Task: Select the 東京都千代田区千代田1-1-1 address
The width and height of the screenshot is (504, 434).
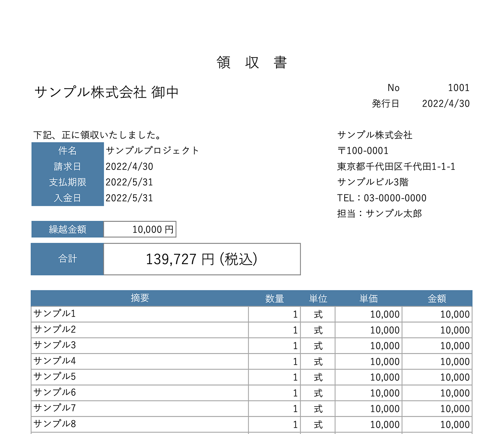Action: (396, 166)
